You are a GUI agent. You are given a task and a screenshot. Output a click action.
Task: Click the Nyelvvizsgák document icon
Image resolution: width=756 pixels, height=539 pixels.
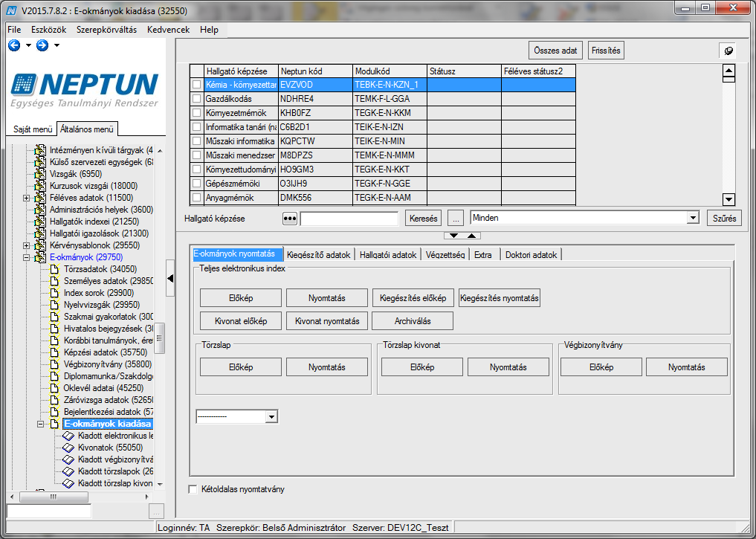click(x=54, y=305)
